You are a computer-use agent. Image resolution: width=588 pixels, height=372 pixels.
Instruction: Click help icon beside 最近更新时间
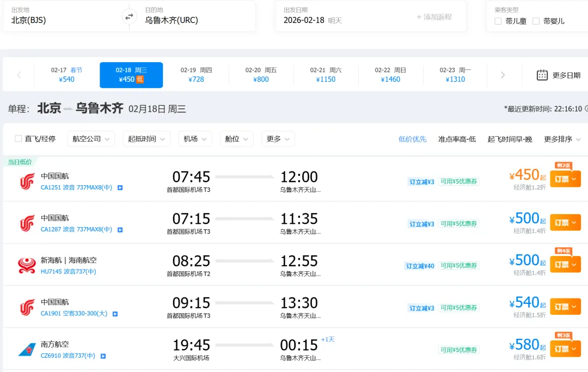tap(586, 109)
